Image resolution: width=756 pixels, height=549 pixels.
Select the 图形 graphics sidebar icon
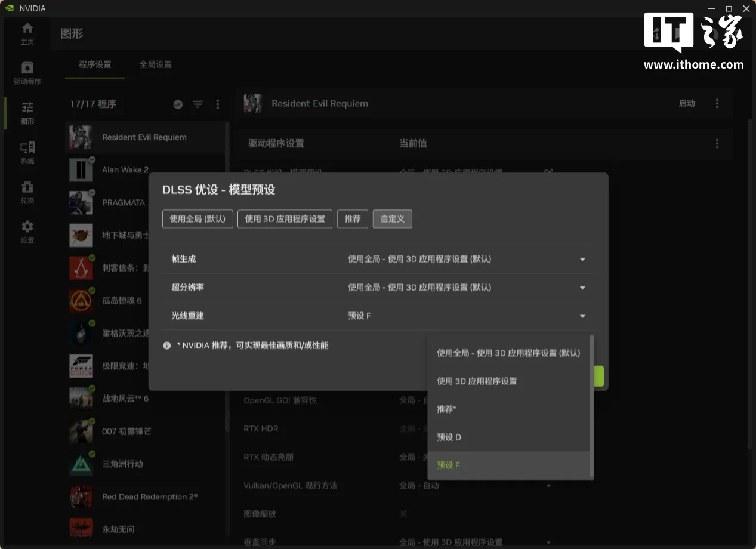click(x=27, y=113)
